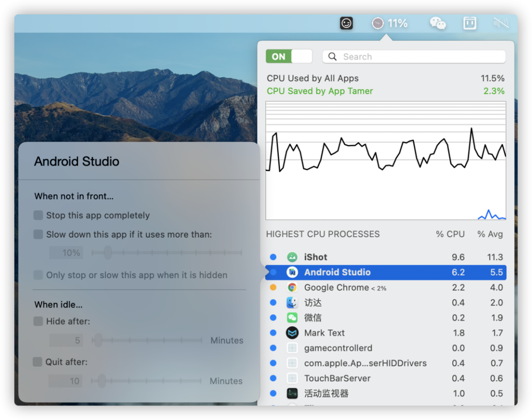
Task: Enable the Hide after checkbox
Action: pyautogui.click(x=38, y=321)
